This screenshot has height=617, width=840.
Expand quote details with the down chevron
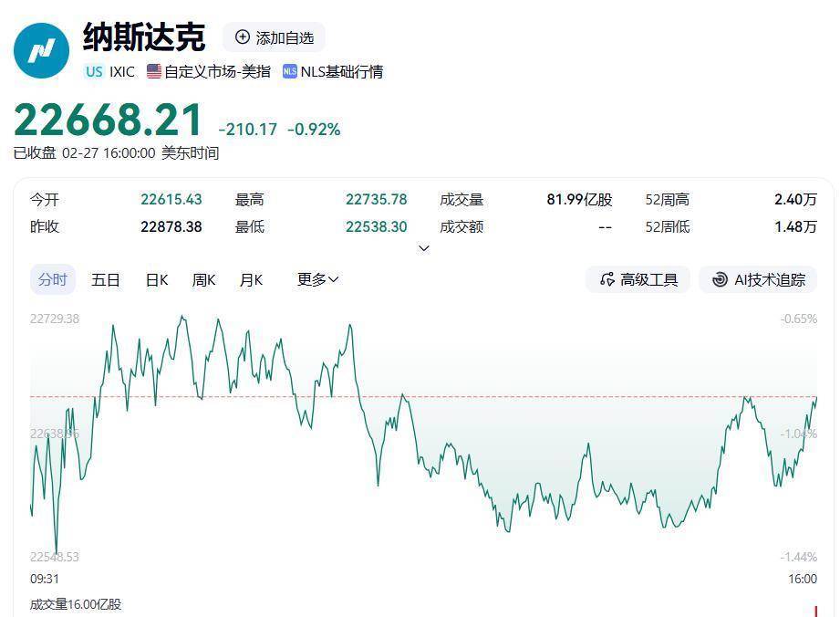point(423,248)
